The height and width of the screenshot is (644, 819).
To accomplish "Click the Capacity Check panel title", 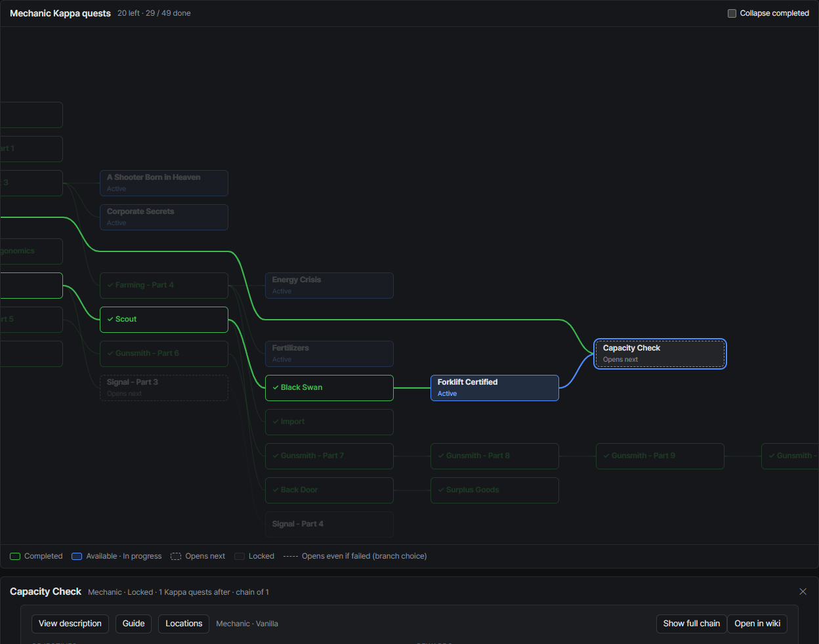I will pyautogui.click(x=46, y=591).
